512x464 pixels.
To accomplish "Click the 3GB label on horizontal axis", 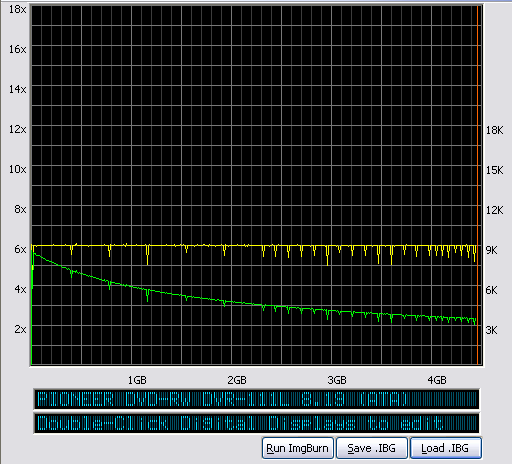I will coord(337,380).
